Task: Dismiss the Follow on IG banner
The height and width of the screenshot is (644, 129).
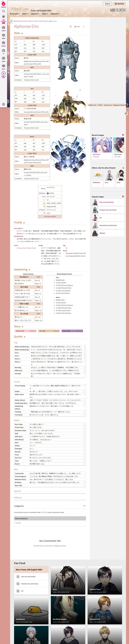Action: point(127,105)
